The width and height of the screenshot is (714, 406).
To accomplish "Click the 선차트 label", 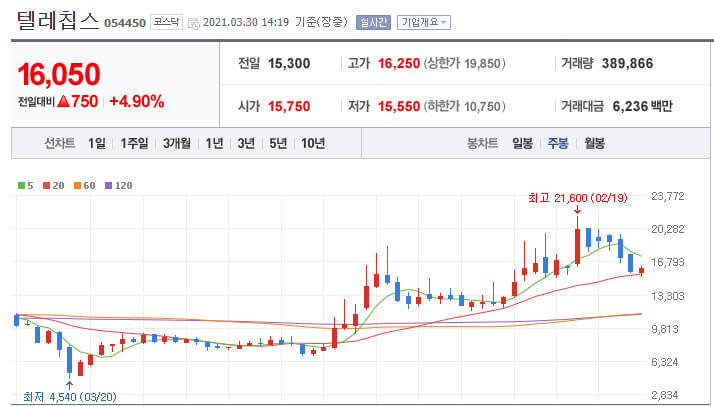I will pos(60,144).
